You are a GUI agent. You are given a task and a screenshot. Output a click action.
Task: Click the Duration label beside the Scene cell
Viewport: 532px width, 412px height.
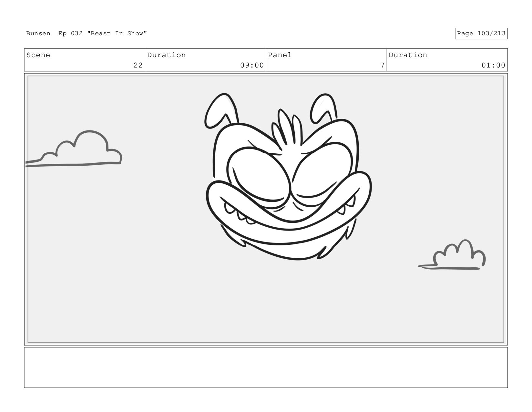pyautogui.click(x=166, y=55)
